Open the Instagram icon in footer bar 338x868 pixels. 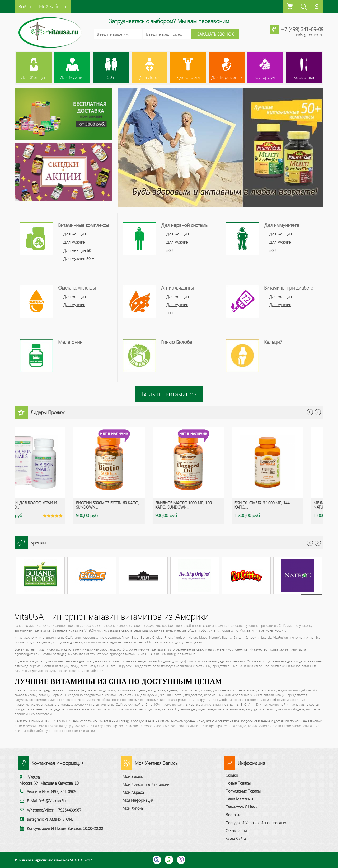[x=157, y=860]
